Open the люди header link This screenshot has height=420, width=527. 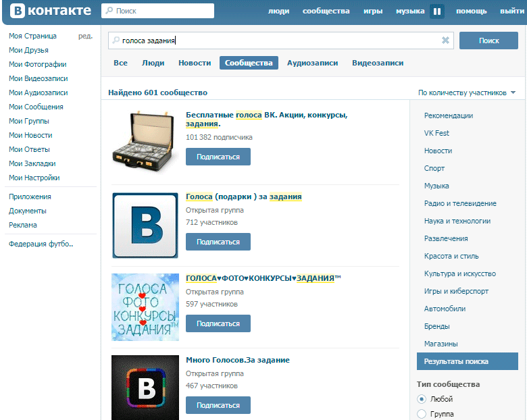pyautogui.click(x=278, y=11)
